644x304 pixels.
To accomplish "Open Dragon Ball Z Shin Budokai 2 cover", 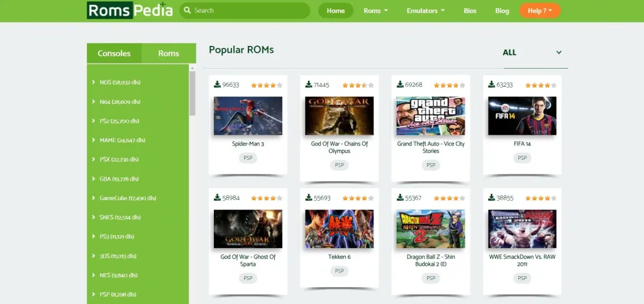I will tap(431, 229).
